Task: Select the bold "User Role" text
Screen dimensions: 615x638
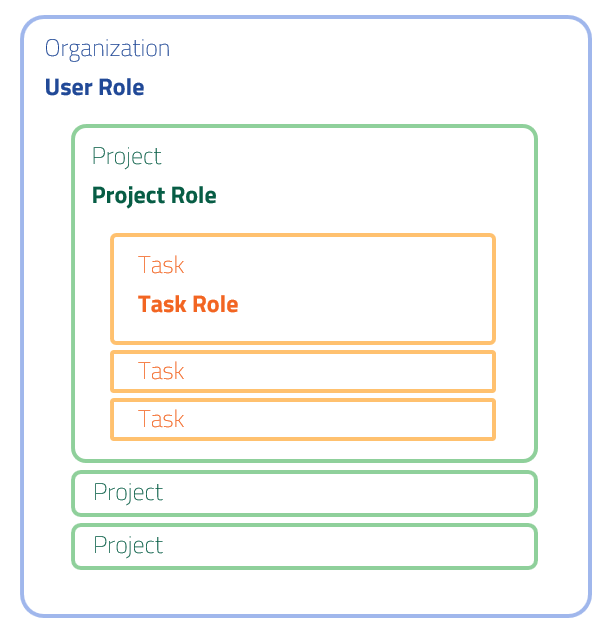Action: click(x=94, y=88)
